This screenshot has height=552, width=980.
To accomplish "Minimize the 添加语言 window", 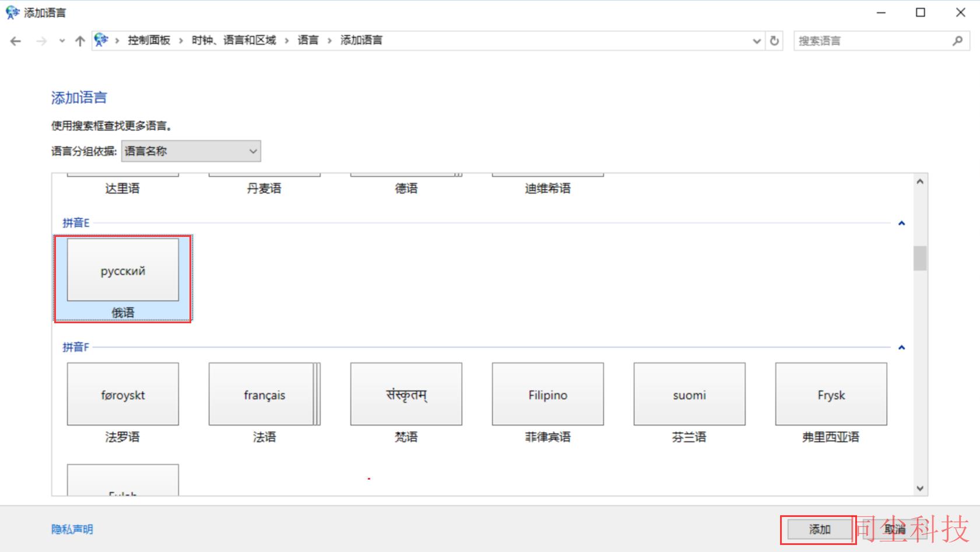I will pyautogui.click(x=881, y=12).
